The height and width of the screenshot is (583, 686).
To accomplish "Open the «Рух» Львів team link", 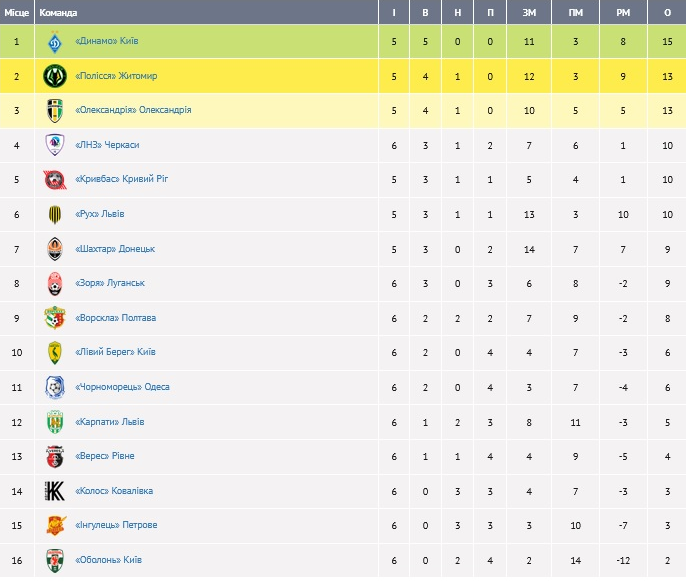I will tap(100, 215).
